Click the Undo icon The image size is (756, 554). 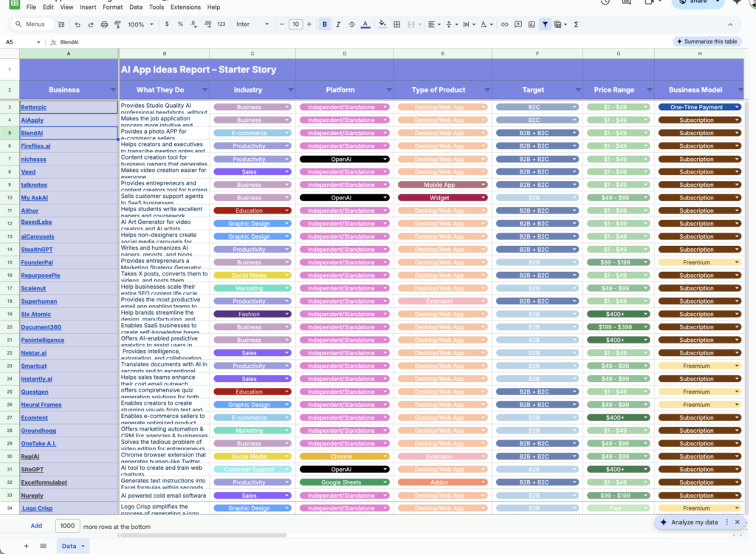(77, 24)
